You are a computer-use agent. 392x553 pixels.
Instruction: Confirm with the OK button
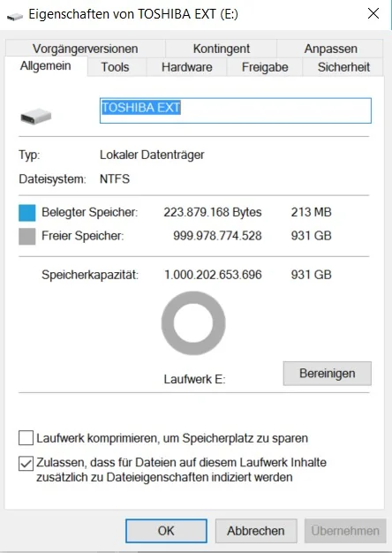click(x=166, y=530)
